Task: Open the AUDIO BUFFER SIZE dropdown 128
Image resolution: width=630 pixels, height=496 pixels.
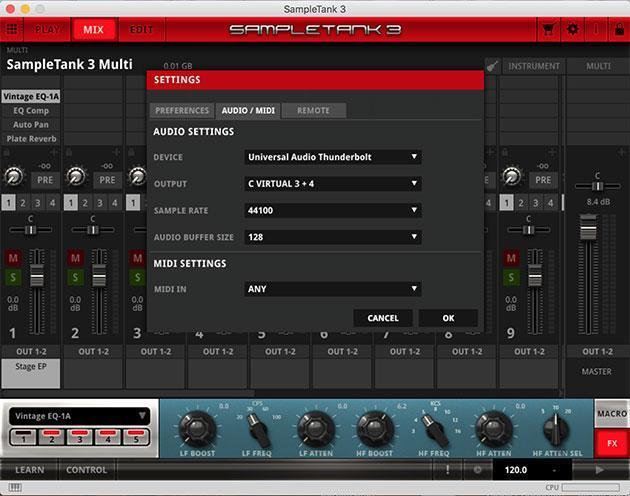Action: click(x=333, y=237)
